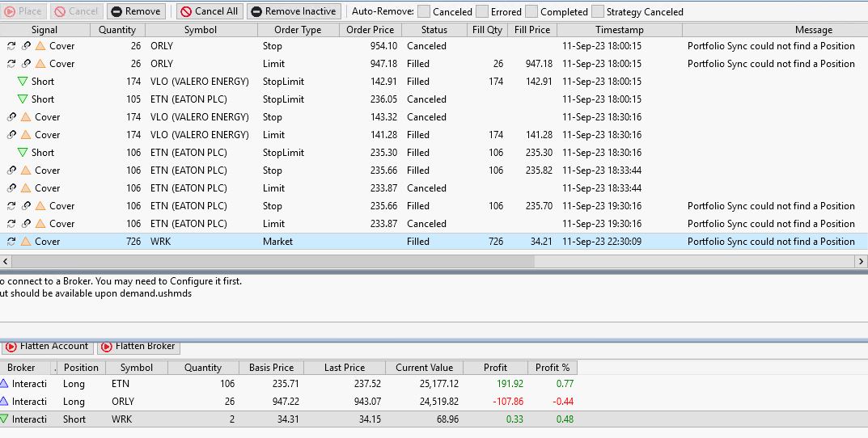Screen dimensions: 868x438
Task: Sort orders by Symbol column header
Action: [x=200, y=30]
